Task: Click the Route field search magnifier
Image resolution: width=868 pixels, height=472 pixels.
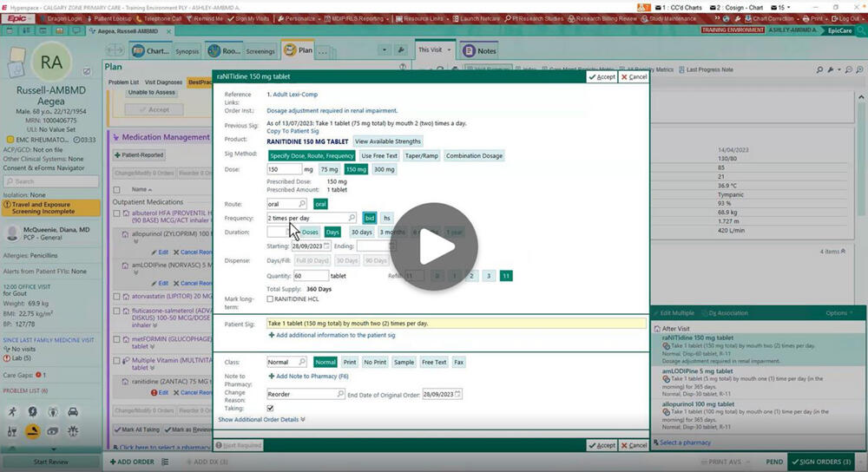Action: [303, 204]
